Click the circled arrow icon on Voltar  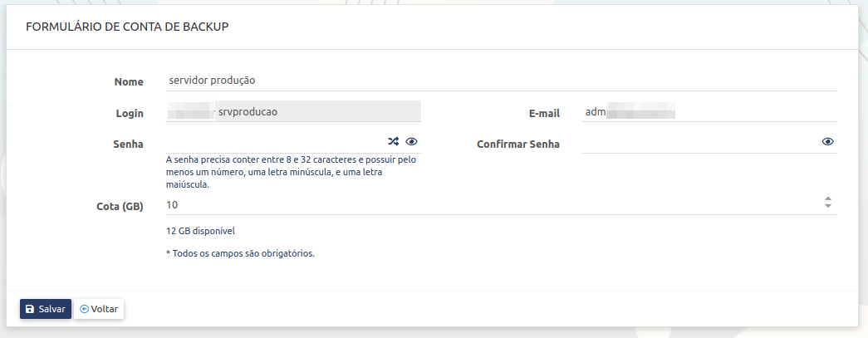pyautogui.click(x=85, y=309)
